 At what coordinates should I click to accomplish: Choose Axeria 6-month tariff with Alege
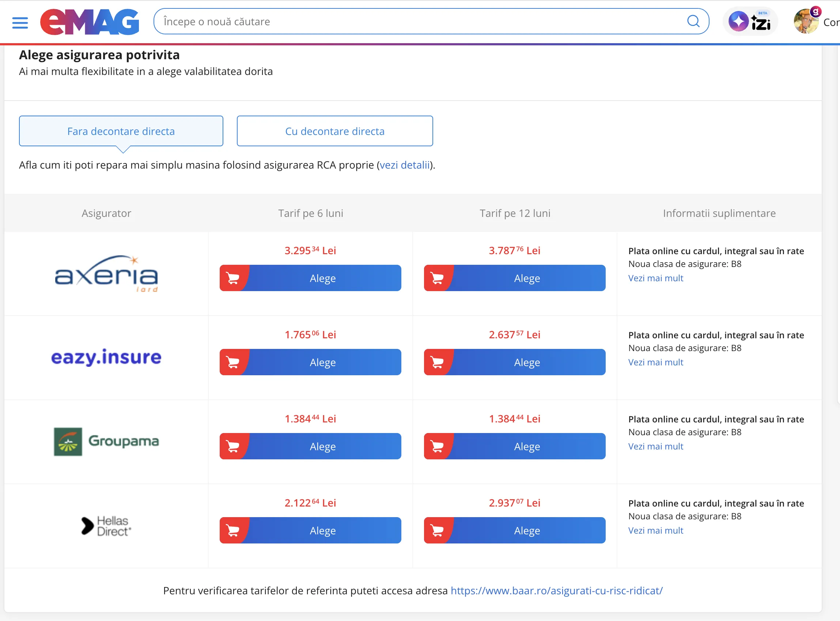310,278
